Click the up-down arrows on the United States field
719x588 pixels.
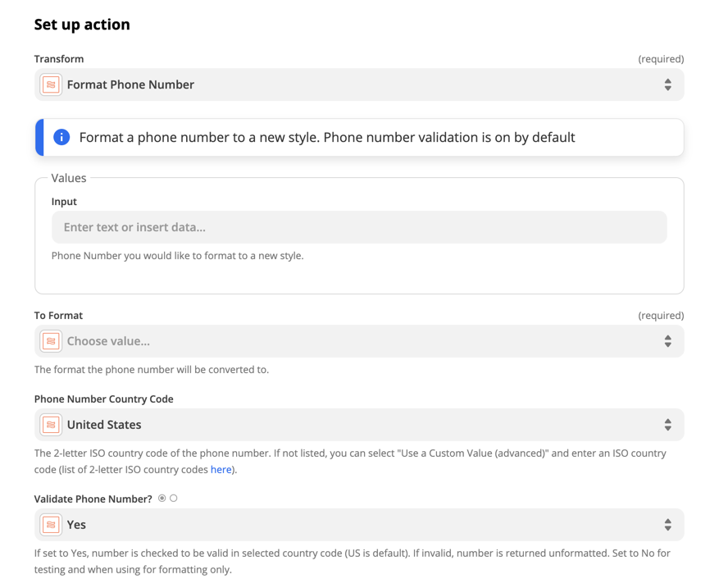click(667, 425)
